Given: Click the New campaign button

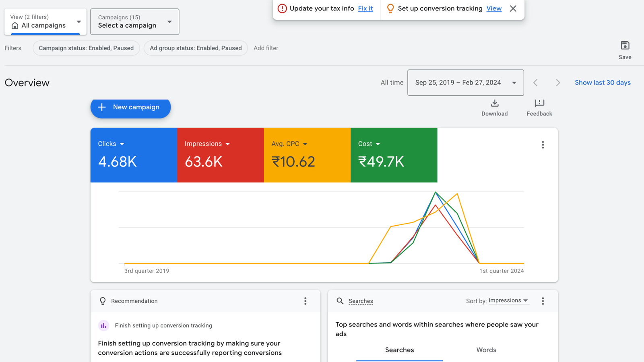Looking at the screenshot, I should coord(130,107).
